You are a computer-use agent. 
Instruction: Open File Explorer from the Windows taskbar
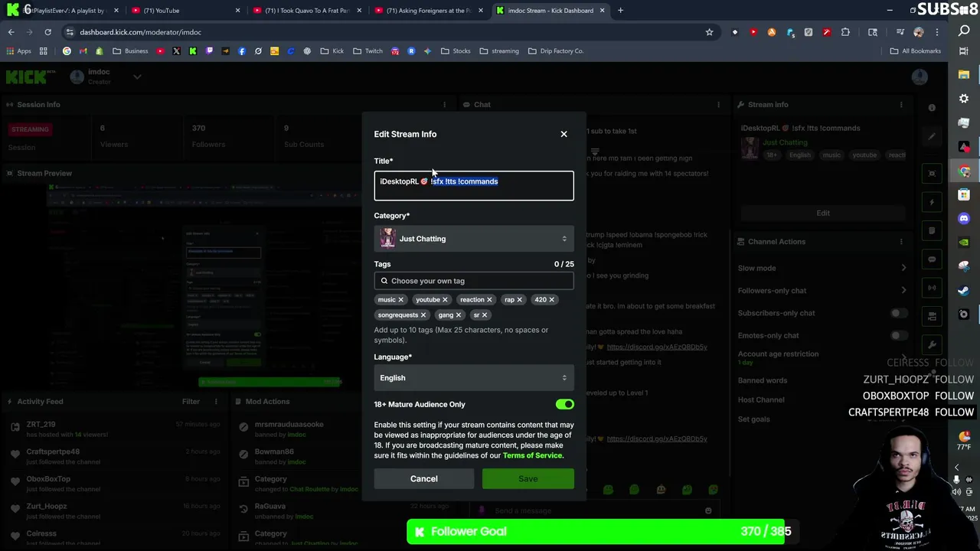click(x=964, y=75)
